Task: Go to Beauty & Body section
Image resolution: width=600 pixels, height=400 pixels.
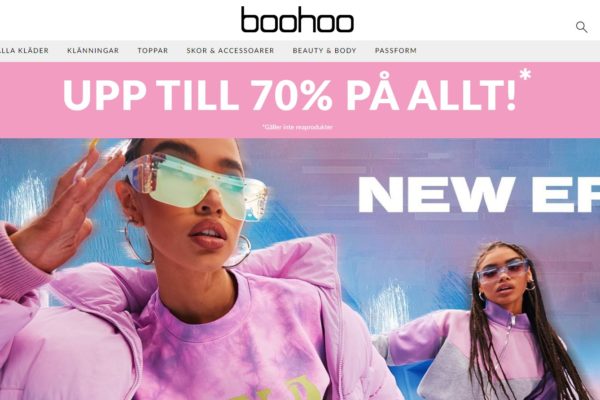Action: click(324, 51)
